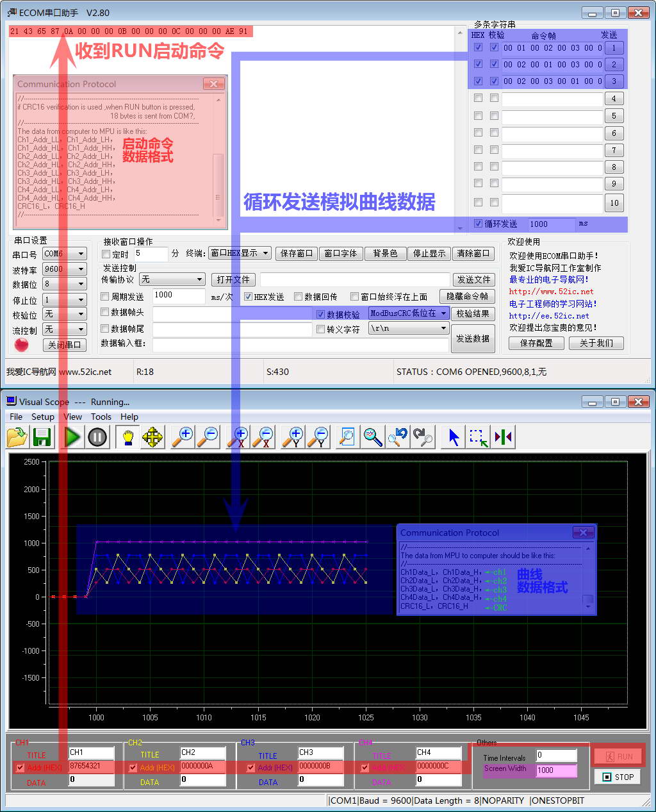
Task: Click the open file folder icon
Action: 17,437
